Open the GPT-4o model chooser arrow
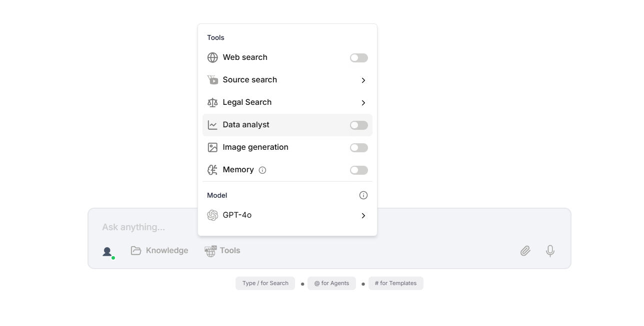 (363, 216)
